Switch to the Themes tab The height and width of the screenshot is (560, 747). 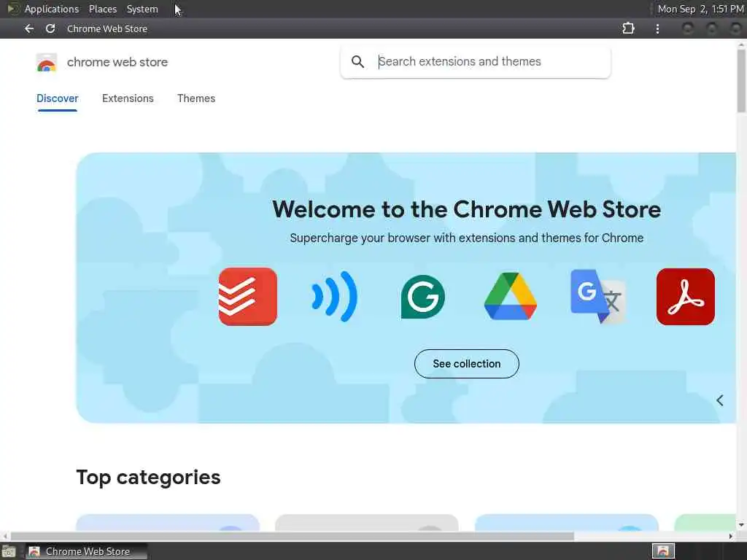[x=196, y=98]
